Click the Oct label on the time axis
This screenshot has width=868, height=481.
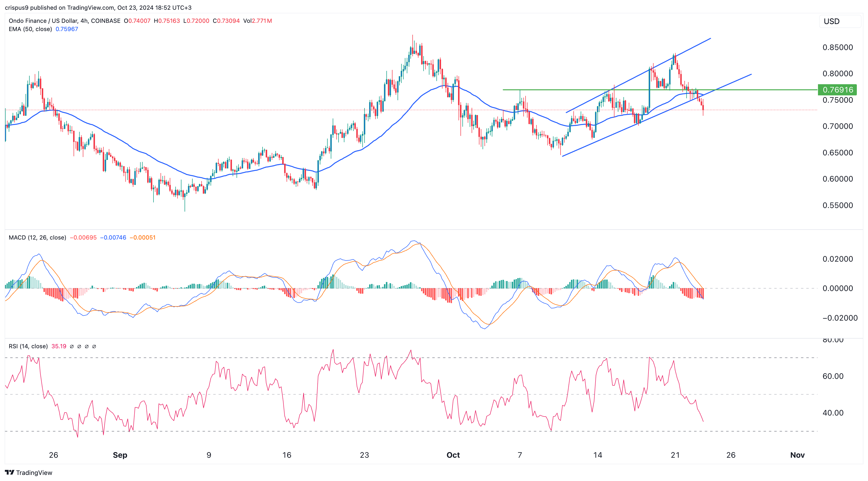[x=453, y=455]
